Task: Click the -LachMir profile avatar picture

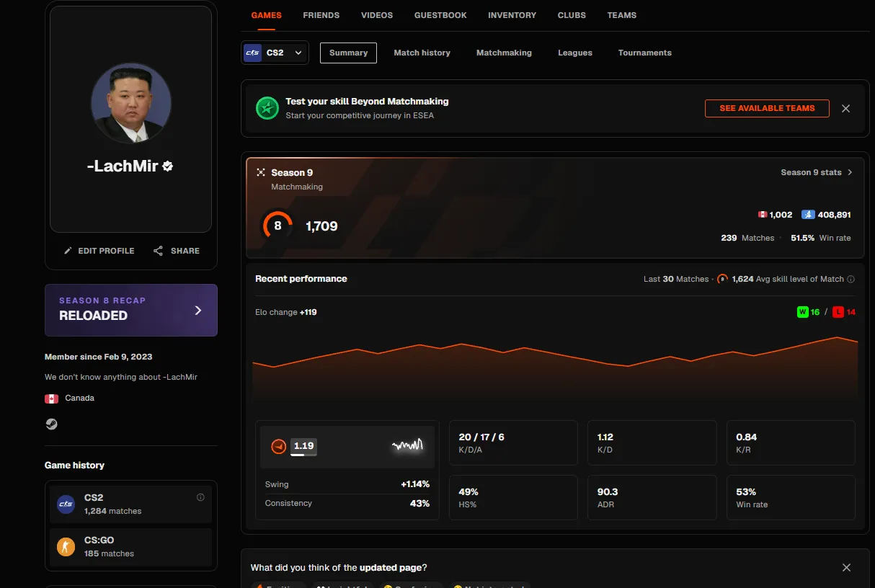Action: click(x=131, y=103)
